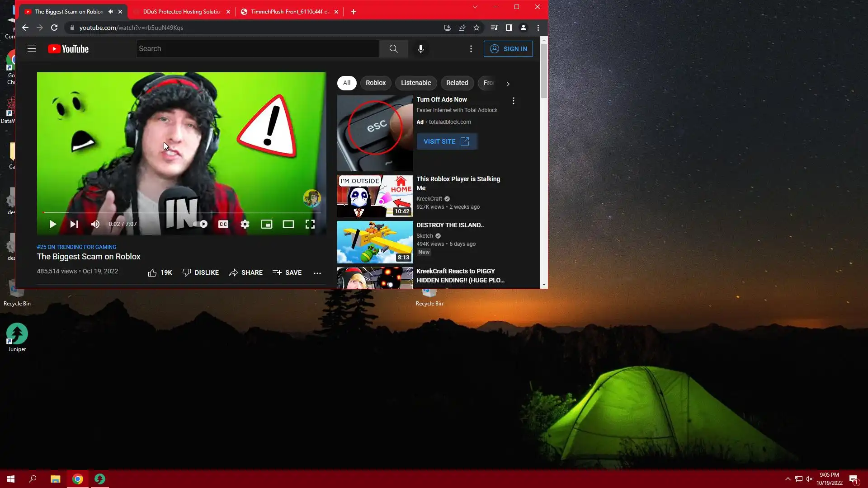Open the YouTube hamburger guide menu
The width and height of the screenshot is (868, 488).
pos(32,49)
